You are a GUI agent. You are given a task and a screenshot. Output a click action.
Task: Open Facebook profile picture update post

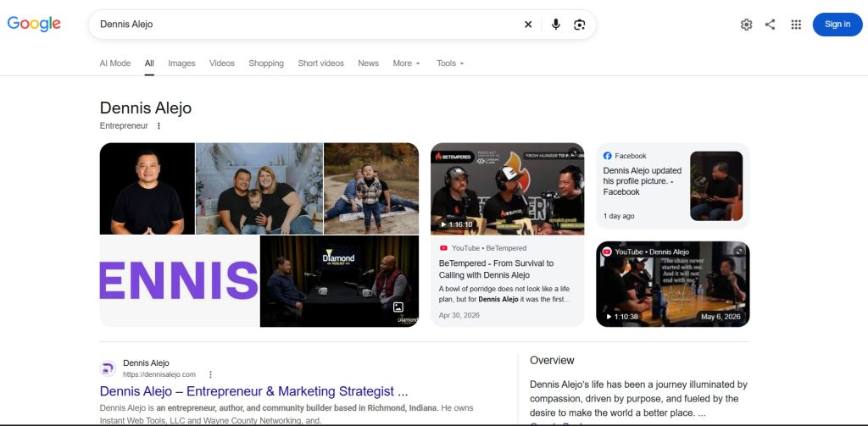(x=643, y=181)
